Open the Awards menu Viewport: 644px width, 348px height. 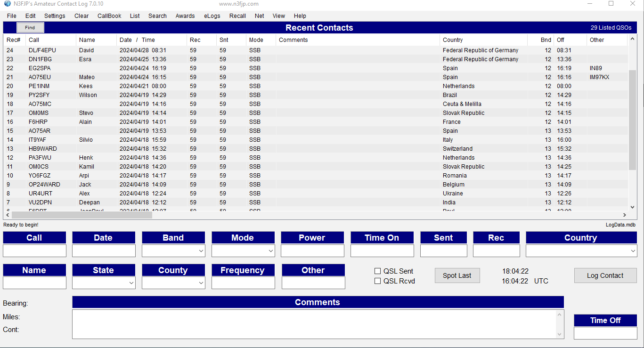[x=185, y=16]
